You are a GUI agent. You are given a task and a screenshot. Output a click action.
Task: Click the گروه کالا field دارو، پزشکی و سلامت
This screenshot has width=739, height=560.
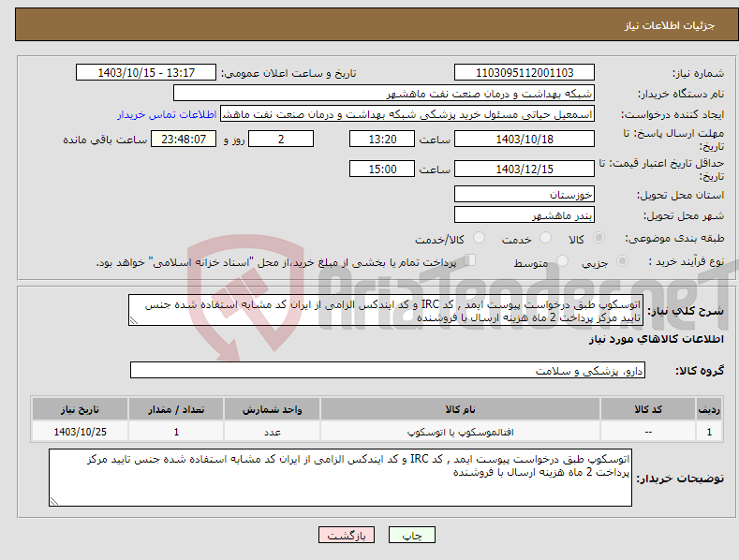point(388,371)
